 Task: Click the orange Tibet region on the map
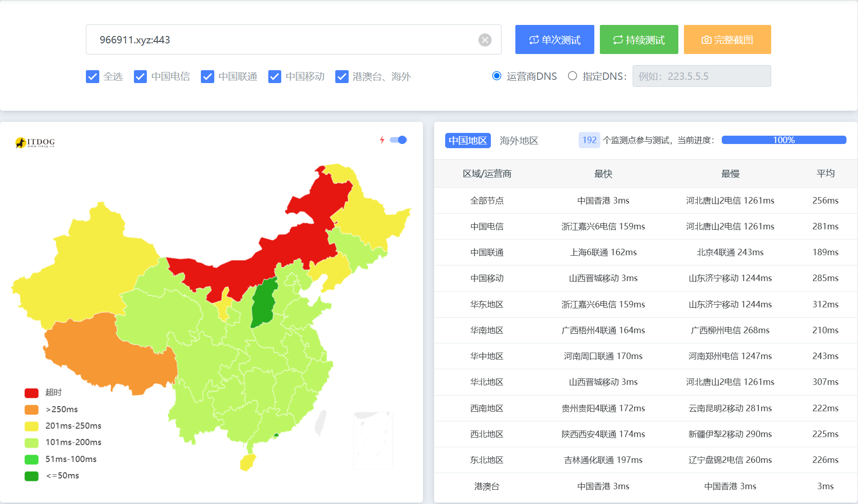click(x=111, y=355)
